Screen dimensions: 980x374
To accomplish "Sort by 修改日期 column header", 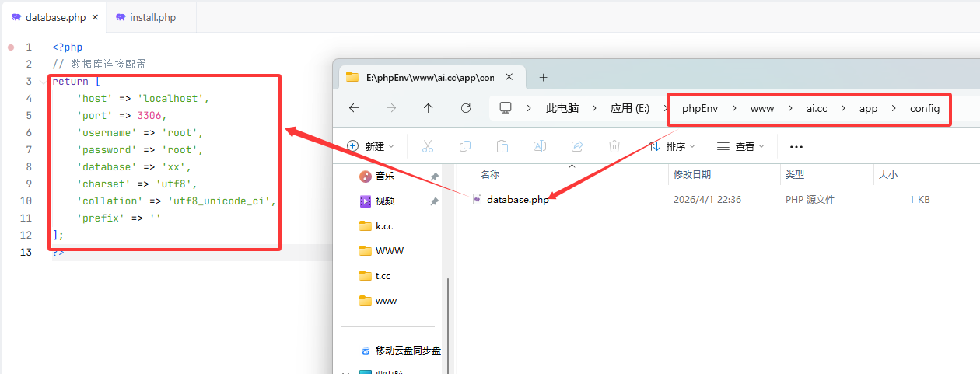I will (x=691, y=175).
